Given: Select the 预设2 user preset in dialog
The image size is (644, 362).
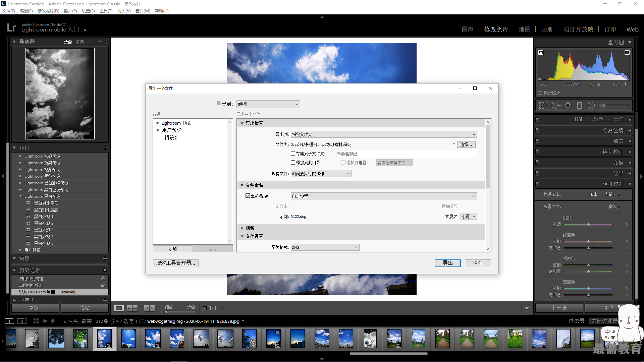Looking at the screenshot, I should 171,138.
